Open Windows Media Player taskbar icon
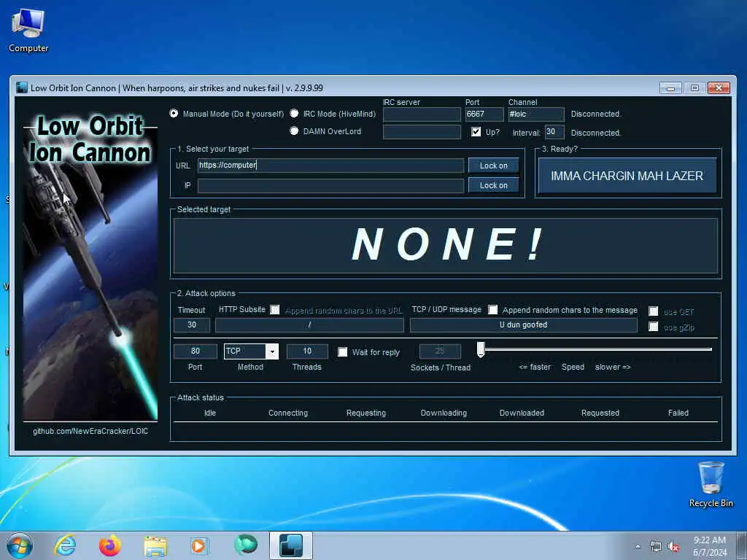 (x=200, y=545)
